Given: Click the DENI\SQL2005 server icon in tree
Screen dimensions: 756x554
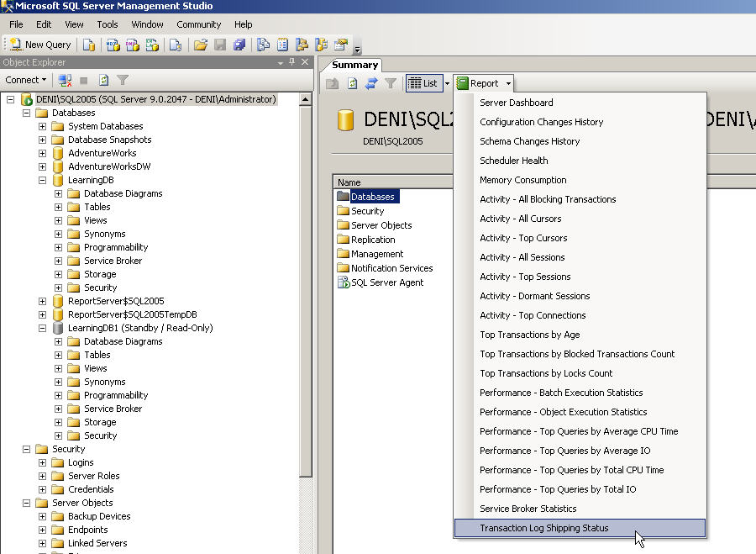Looking at the screenshot, I should coord(27,99).
